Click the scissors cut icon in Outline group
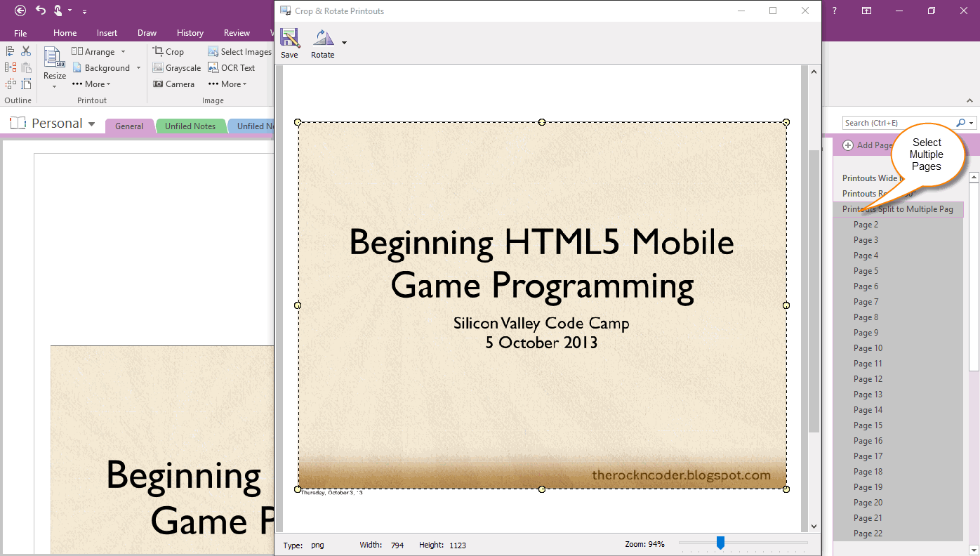Viewport: 980px width, 556px height. coord(26,51)
